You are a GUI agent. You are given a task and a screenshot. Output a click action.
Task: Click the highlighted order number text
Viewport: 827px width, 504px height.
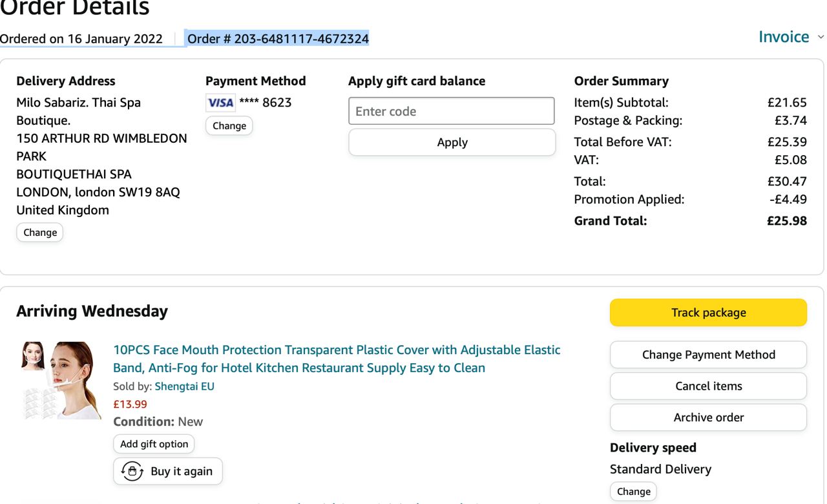(x=278, y=39)
